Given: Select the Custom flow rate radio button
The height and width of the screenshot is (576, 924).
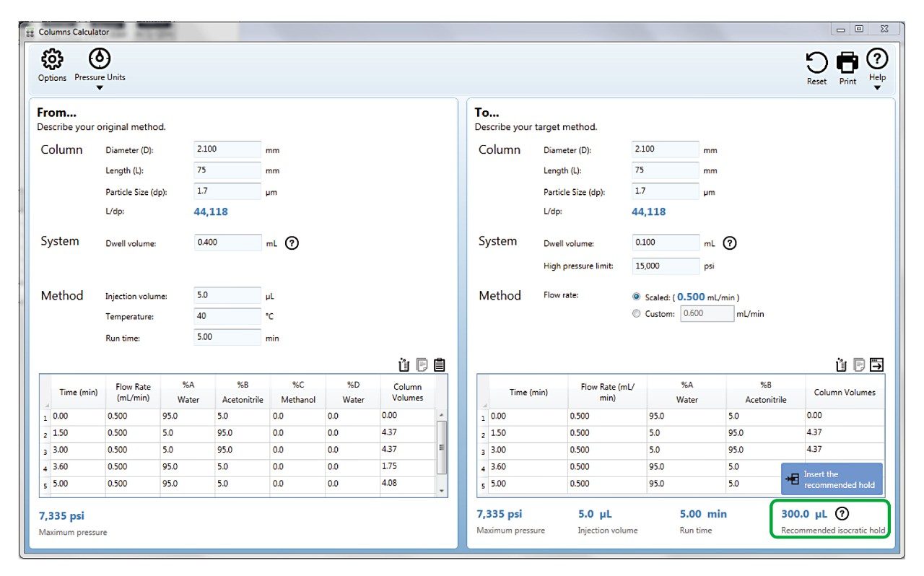Looking at the screenshot, I should 636,314.
